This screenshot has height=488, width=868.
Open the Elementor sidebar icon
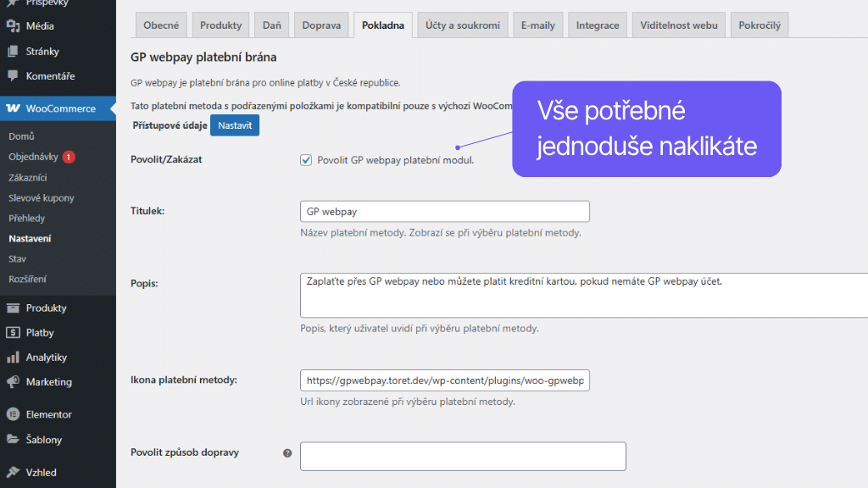(x=15, y=414)
